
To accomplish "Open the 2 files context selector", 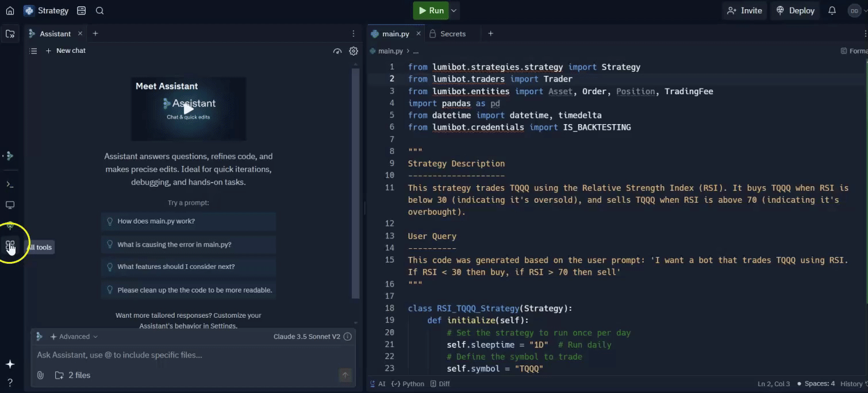I will 73,375.
